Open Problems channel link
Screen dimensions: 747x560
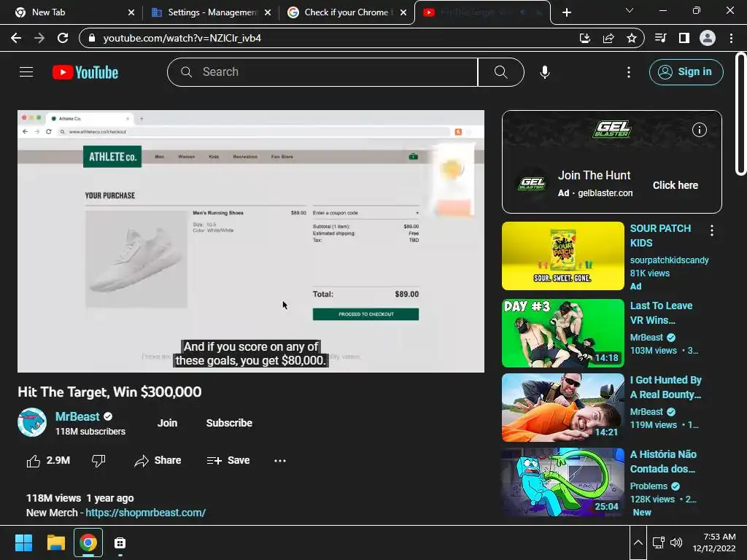[649, 486]
